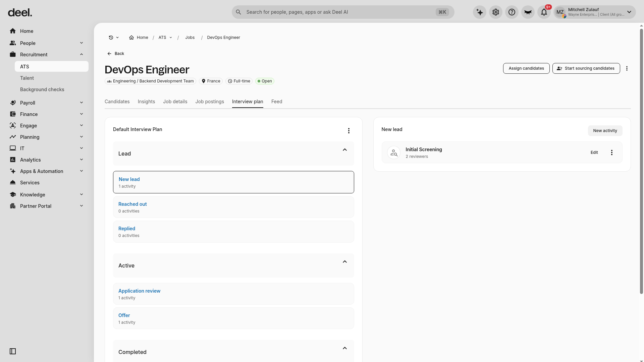Click the Home house icon in breadcrumb

(x=131, y=38)
